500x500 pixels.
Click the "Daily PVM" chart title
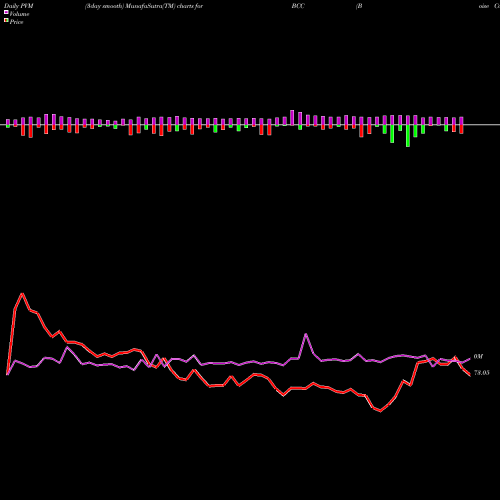pos(19,6)
